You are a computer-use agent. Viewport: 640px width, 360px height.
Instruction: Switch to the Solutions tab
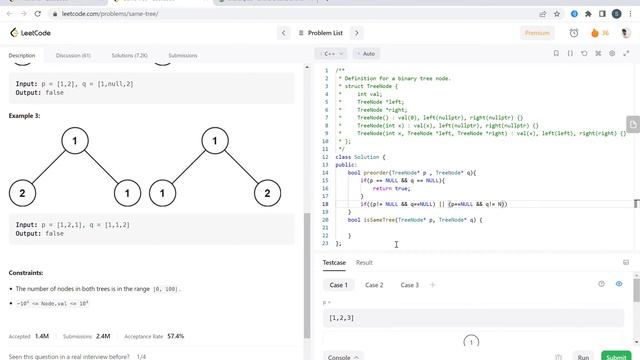click(130, 55)
